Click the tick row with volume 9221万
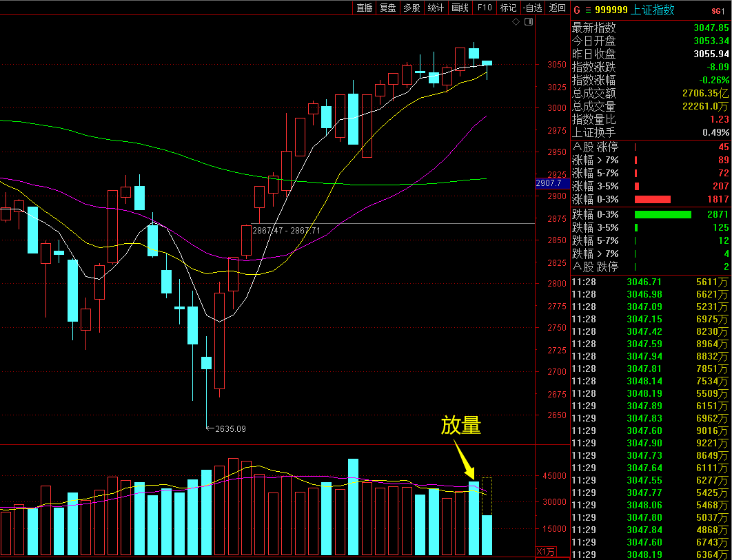The image size is (732, 560). pos(650,444)
